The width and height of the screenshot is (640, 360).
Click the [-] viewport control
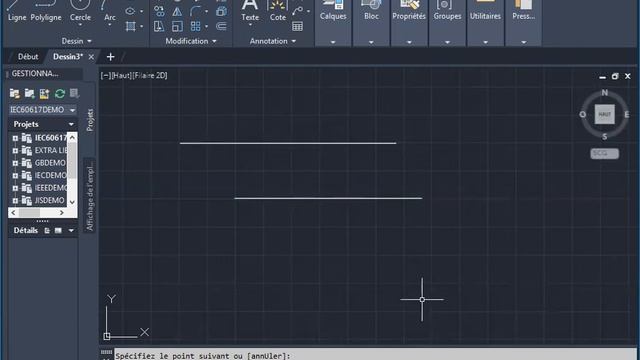[x=106, y=76]
